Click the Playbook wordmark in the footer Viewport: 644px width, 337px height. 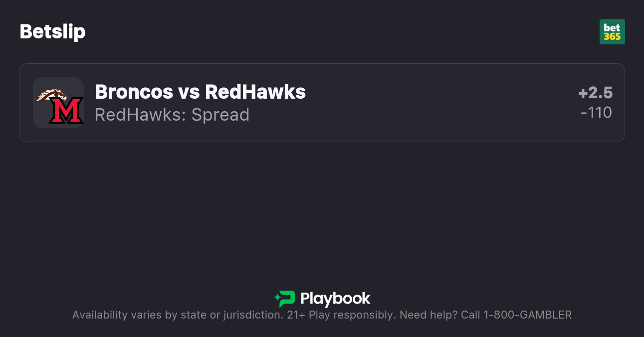[336, 299]
